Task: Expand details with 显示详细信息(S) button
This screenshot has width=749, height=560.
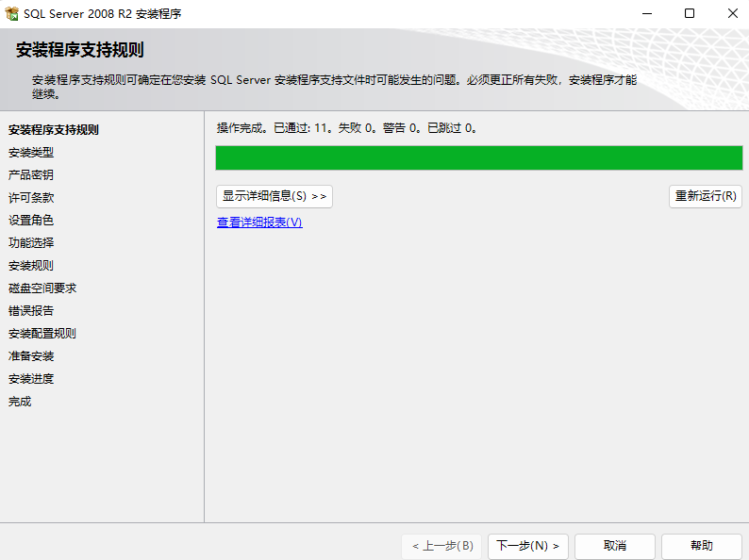Action: coord(275,196)
